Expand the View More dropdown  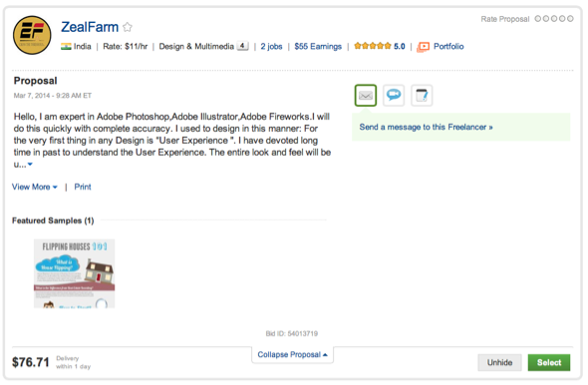[x=35, y=187]
